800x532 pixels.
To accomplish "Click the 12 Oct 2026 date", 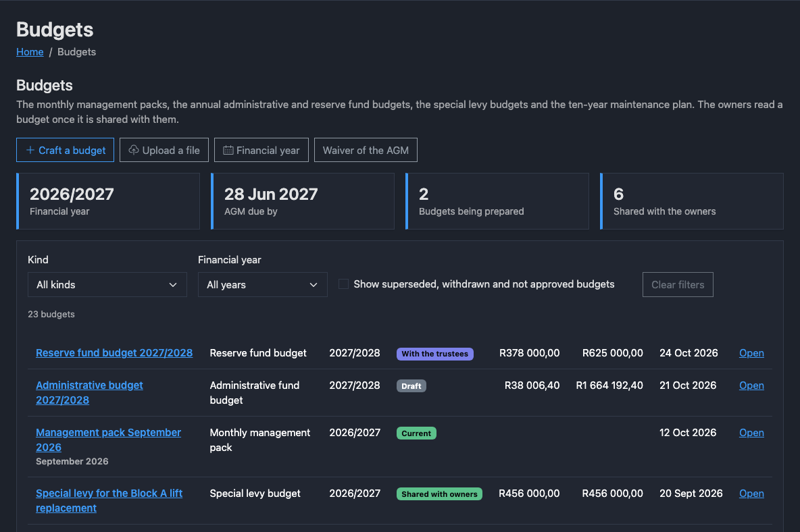I will click(x=688, y=433).
